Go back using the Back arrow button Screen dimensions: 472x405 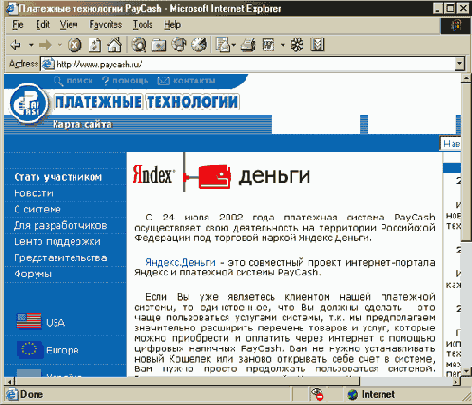16,44
